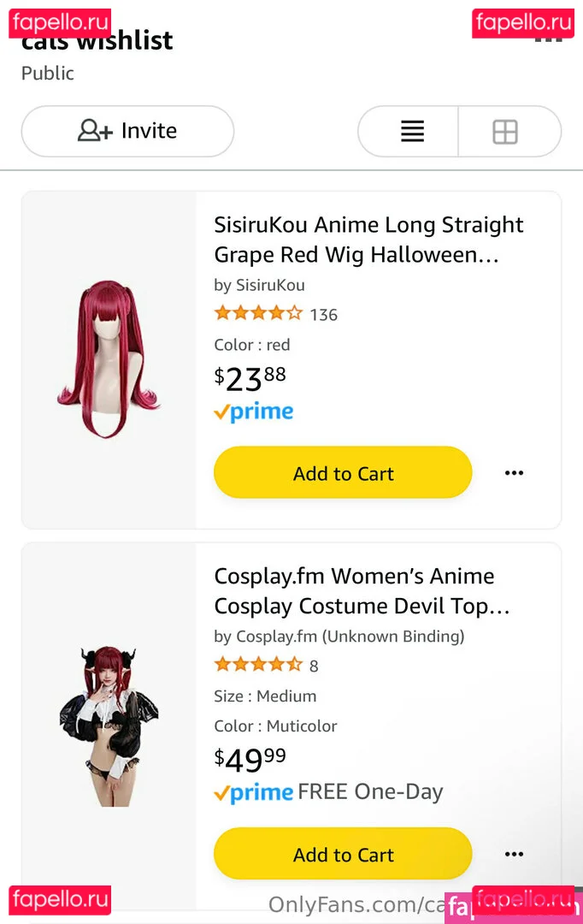Add the cosplay costume to cart
This screenshot has width=583, height=924.
click(x=343, y=854)
